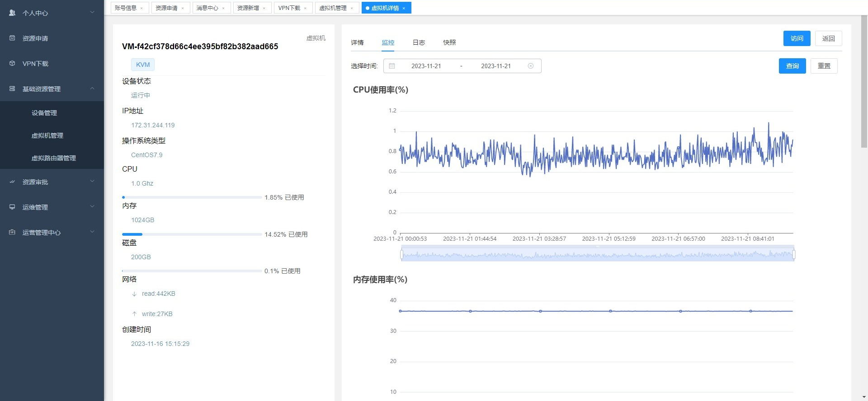Click the page vertical scrollbar
The image size is (868, 401).
(864, 81)
